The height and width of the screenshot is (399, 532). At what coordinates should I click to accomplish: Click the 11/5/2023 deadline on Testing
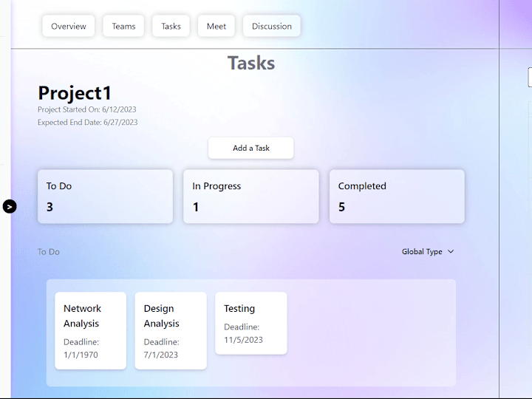click(x=243, y=340)
